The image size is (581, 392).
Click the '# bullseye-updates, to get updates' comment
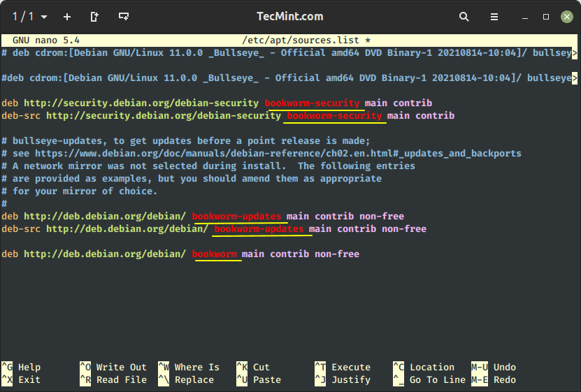(186, 140)
